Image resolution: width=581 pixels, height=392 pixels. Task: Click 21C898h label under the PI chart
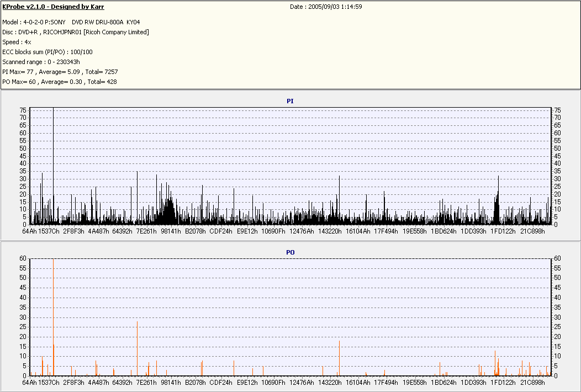click(532, 231)
